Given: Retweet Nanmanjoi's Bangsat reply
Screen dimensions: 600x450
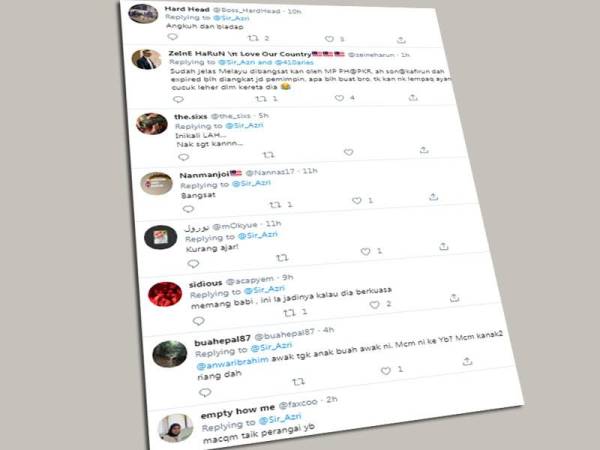Looking at the screenshot, I should pos(275,205).
